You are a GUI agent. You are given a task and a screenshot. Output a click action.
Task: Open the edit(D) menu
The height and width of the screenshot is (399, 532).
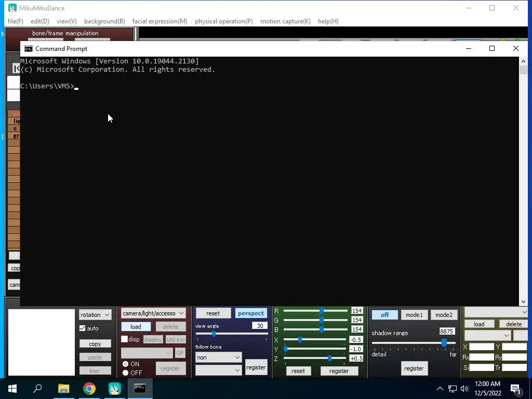[39, 21]
